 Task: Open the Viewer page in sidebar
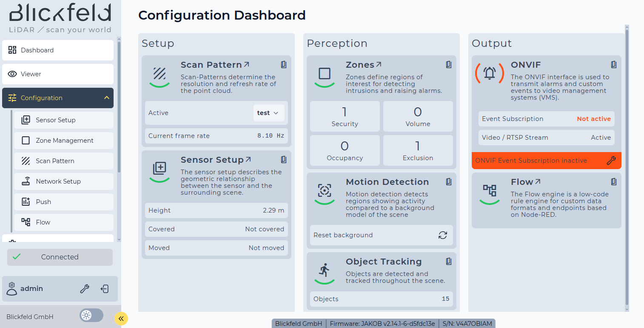point(58,74)
